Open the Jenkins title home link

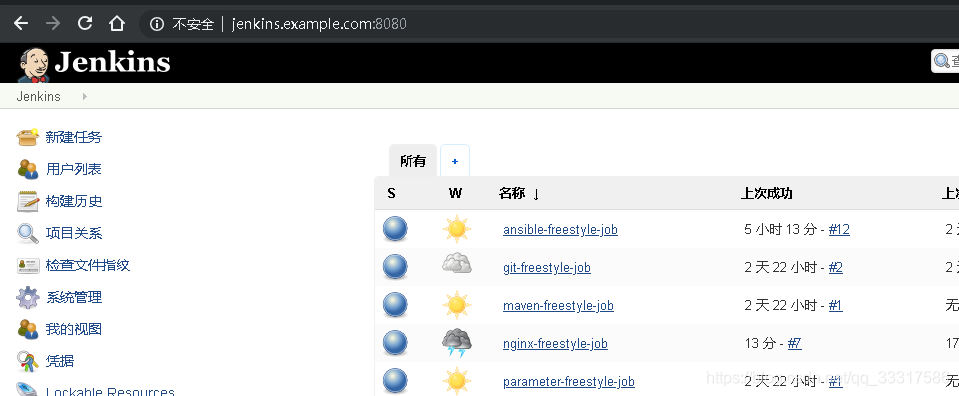pos(113,62)
